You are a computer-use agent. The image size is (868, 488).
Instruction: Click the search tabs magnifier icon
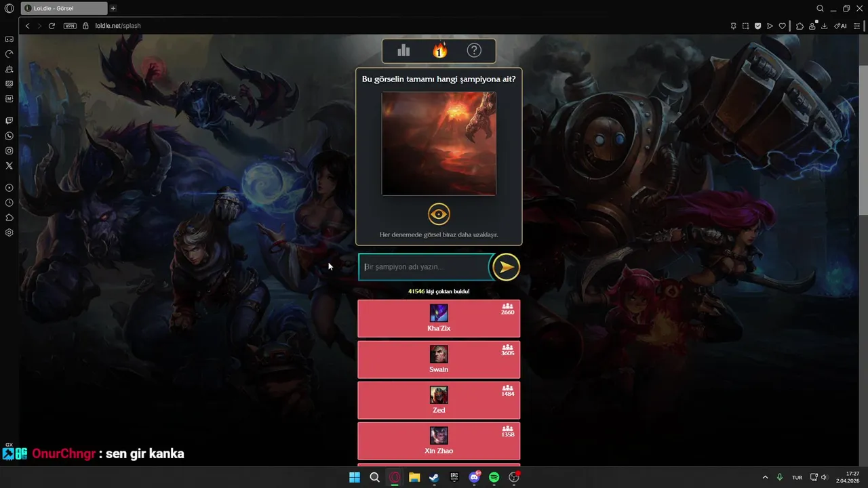[x=820, y=8]
